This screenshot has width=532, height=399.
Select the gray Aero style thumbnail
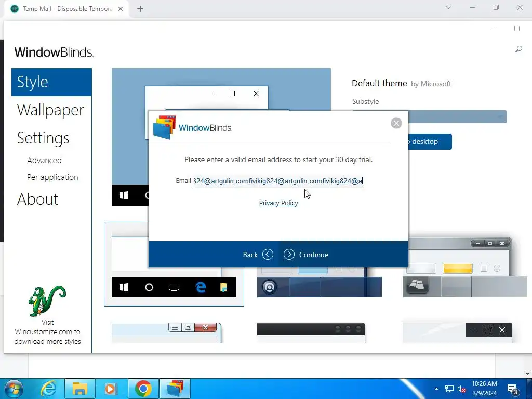tap(465, 267)
